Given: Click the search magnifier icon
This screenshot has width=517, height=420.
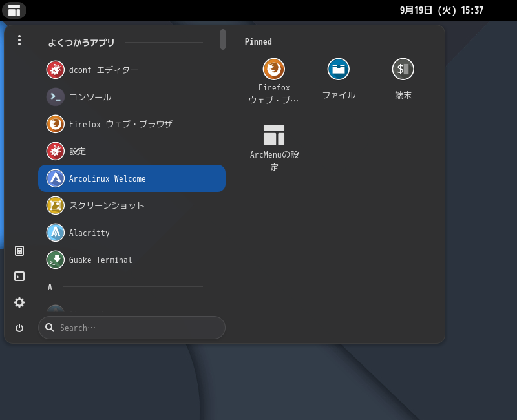Looking at the screenshot, I should tap(50, 328).
